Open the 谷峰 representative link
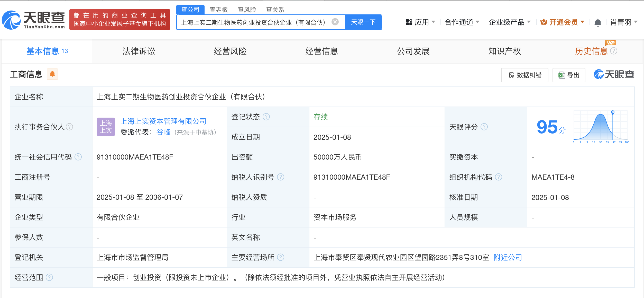The image size is (644, 298). (163, 132)
